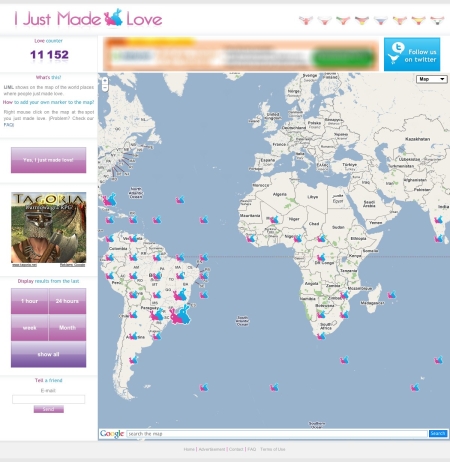The height and width of the screenshot is (462, 450).
Task: Click the Tell a friend E-mail field
Action: point(49,399)
